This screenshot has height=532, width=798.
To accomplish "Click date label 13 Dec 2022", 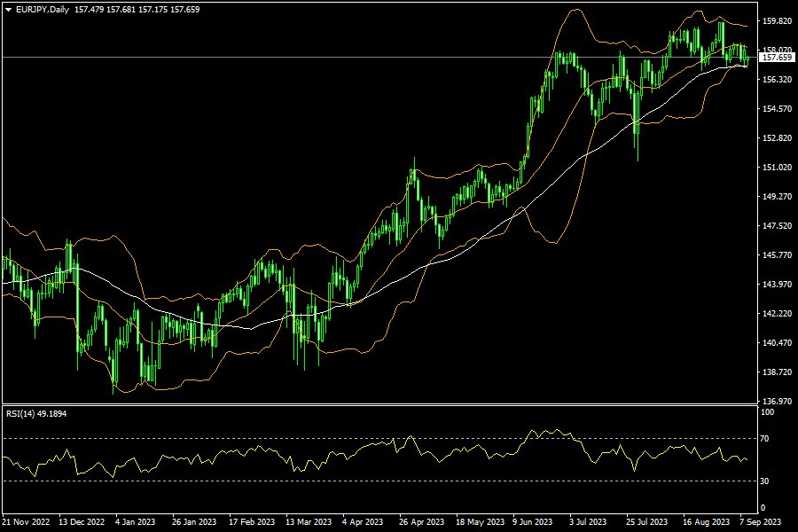I will coord(82,522).
